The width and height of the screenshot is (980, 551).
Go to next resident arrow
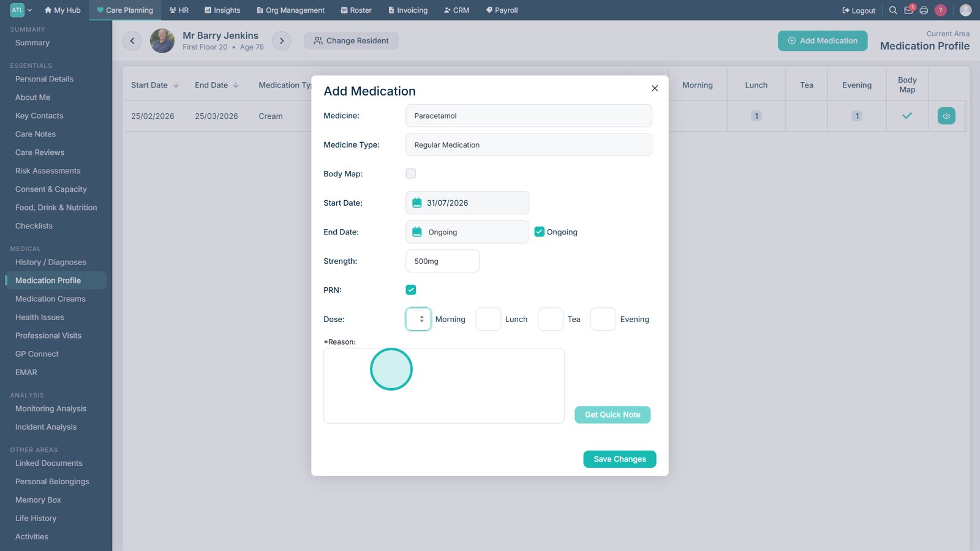pos(282,41)
